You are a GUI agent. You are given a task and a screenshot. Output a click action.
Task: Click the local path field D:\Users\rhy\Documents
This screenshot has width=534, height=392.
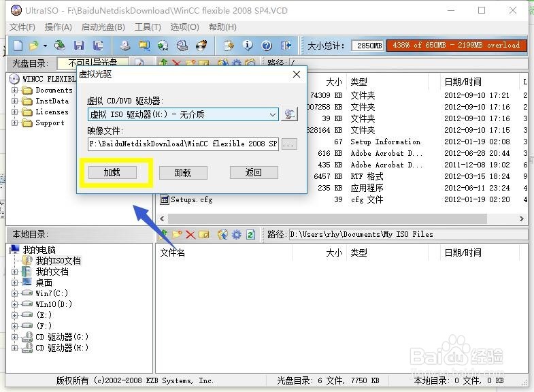coord(408,234)
